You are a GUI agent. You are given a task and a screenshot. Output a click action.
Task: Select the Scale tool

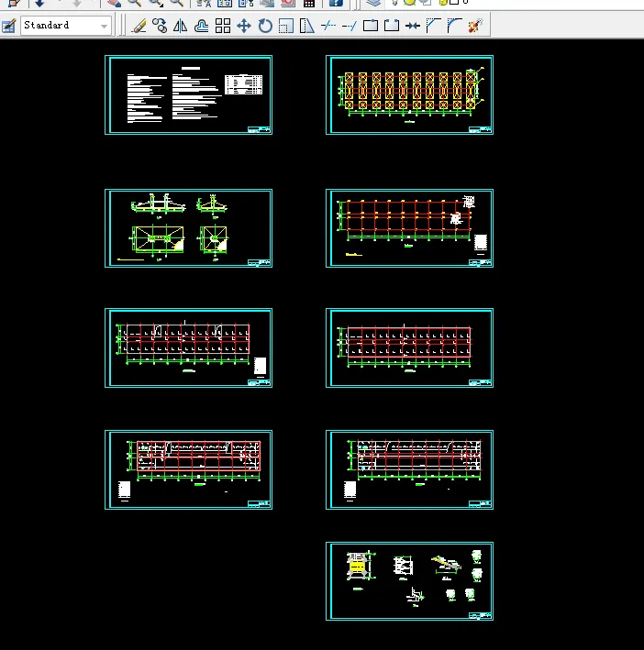coord(286,26)
